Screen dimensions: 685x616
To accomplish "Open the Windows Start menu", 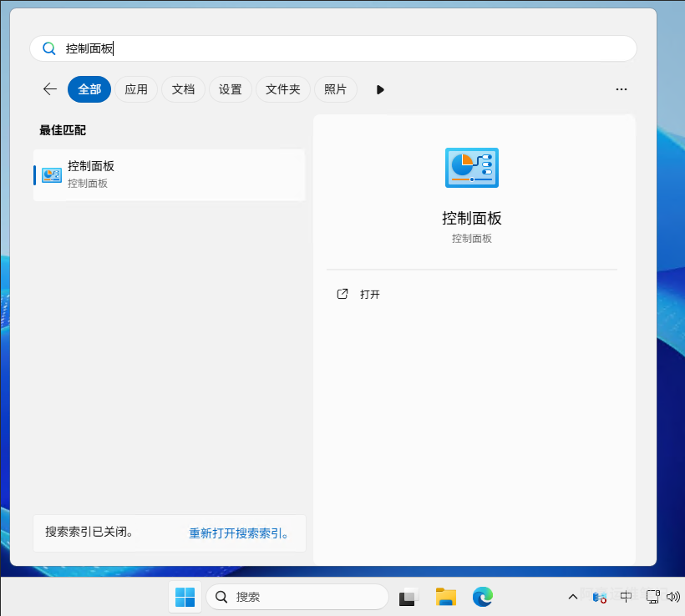I will point(185,597).
